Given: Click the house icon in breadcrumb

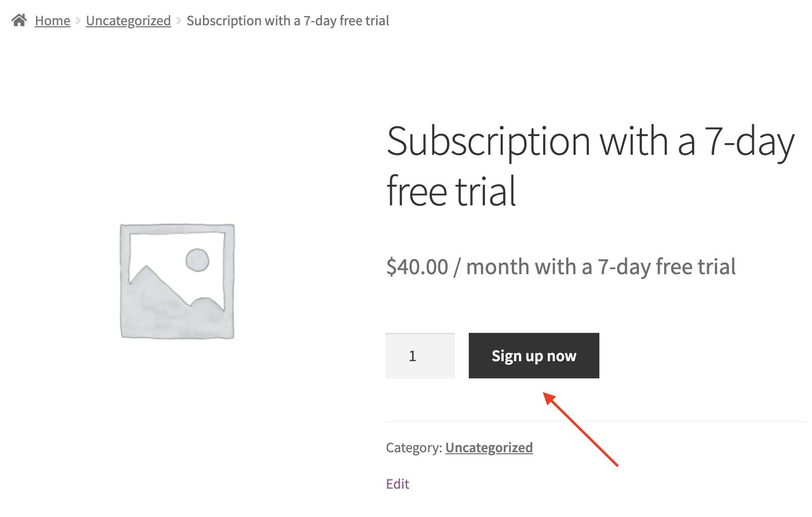Looking at the screenshot, I should (19, 20).
